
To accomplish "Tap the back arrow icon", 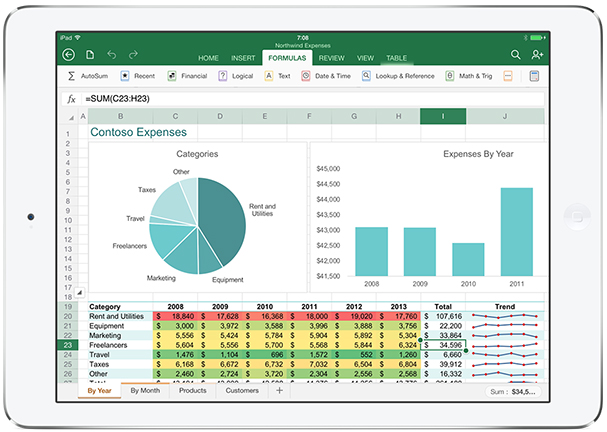I will tap(69, 54).
